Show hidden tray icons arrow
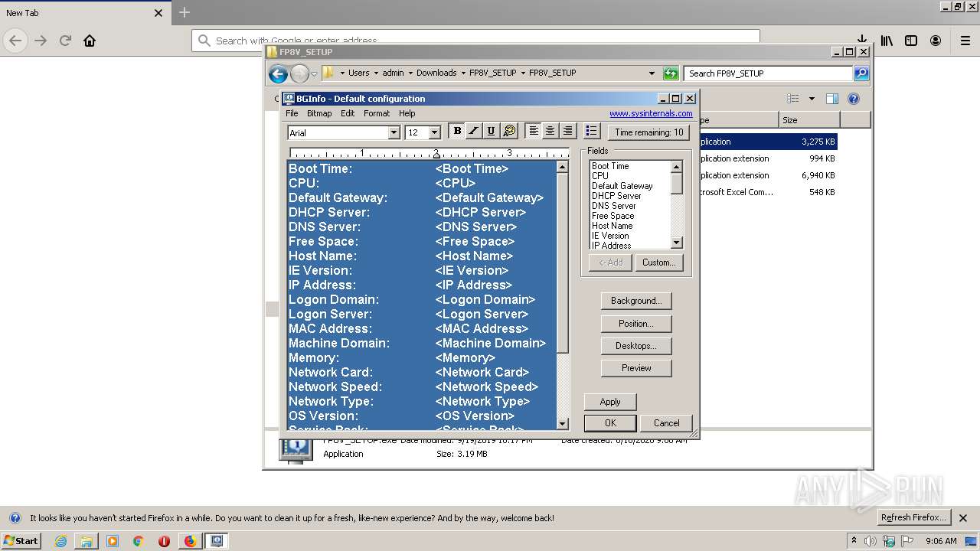Viewport: 980px width, 551px height. pyautogui.click(x=854, y=540)
